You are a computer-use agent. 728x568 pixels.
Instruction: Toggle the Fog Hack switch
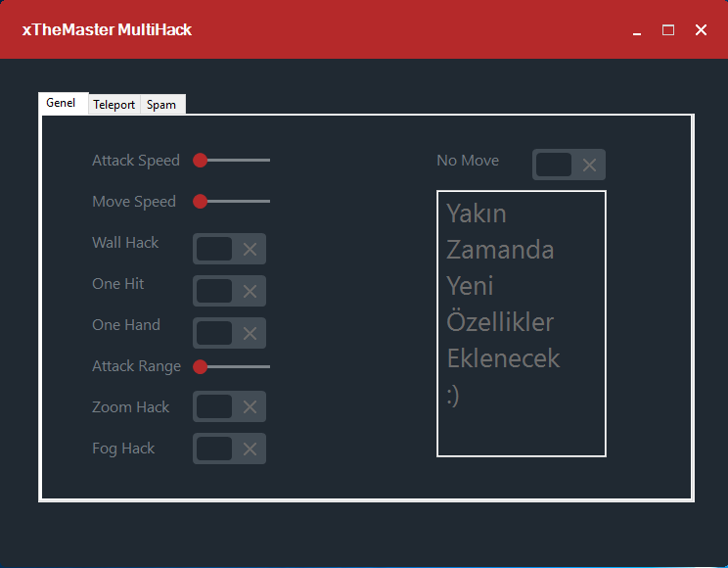coord(229,449)
